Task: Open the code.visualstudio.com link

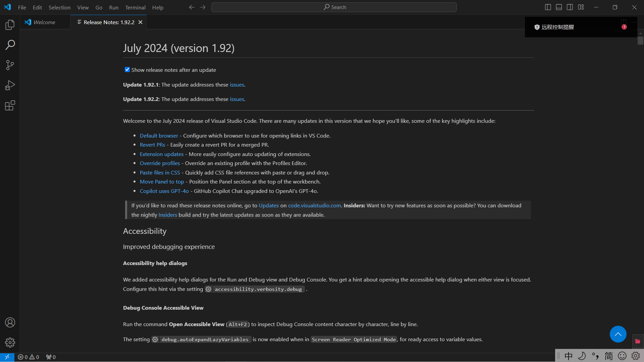Action: click(314, 205)
